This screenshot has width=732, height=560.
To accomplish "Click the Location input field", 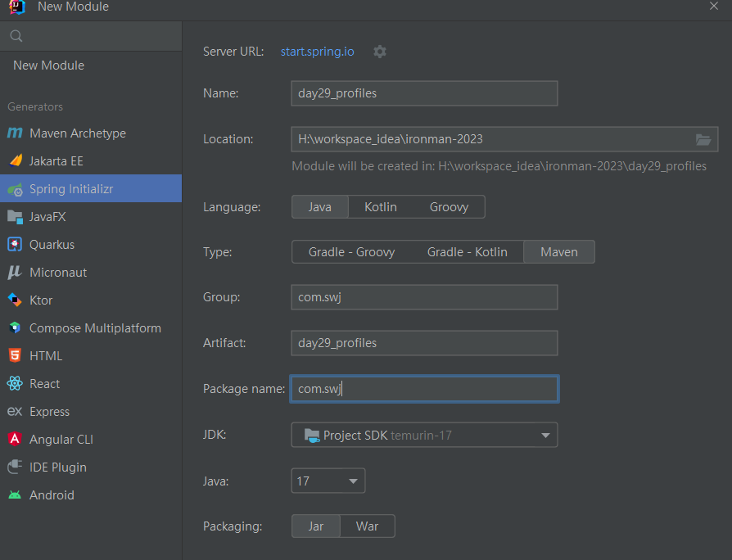I will pyautogui.click(x=504, y=139).
